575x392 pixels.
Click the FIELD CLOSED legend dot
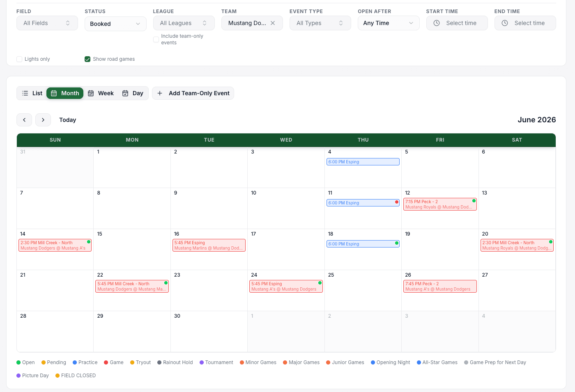pyautogui.click(x=57, y=376)
